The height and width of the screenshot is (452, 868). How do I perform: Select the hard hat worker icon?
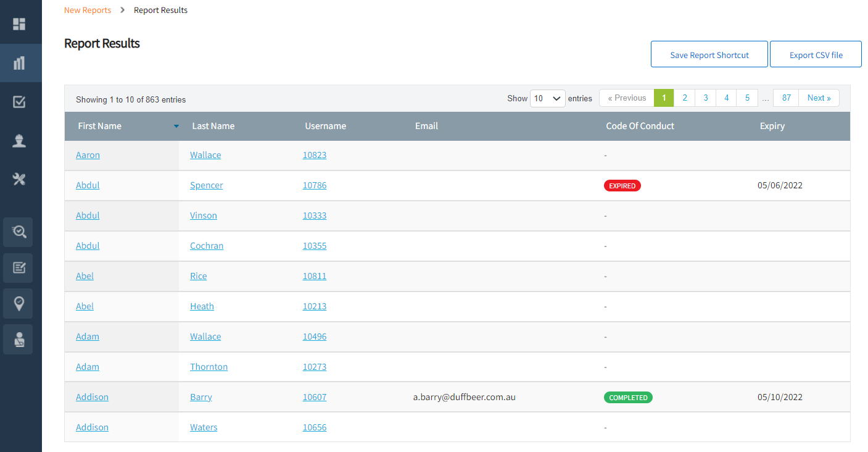(19, 141)
